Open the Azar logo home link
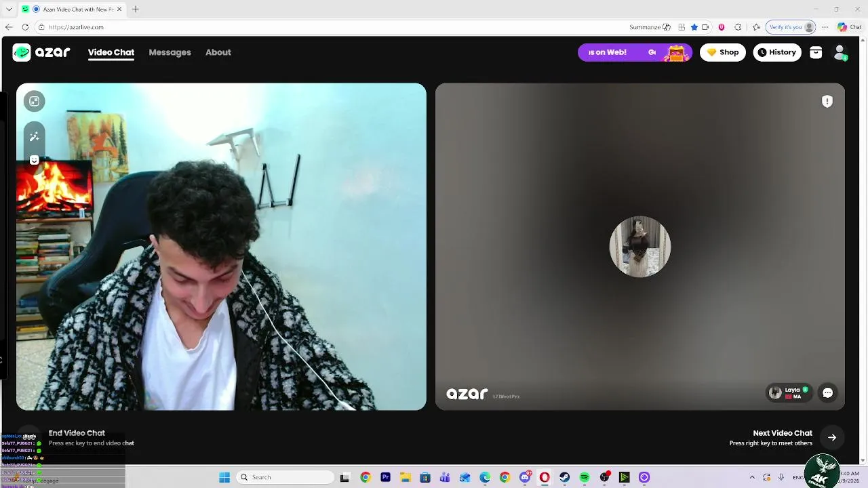The image size is (868, 488). (41, 52)
